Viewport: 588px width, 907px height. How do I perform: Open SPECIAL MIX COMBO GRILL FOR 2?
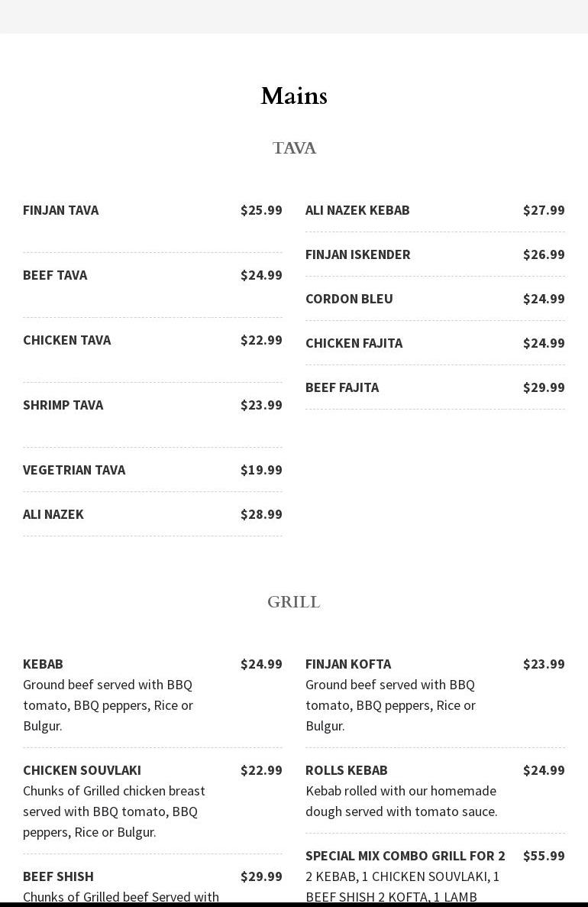[x=405, y=856]
